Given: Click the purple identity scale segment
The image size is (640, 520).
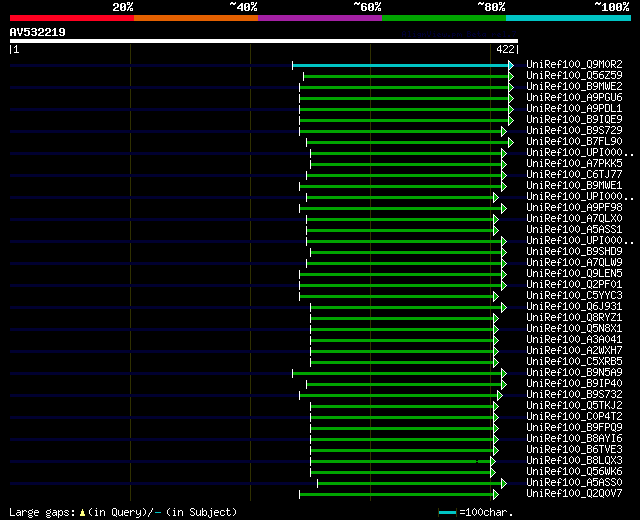Looking at the screenshot, I should [320, 18].
